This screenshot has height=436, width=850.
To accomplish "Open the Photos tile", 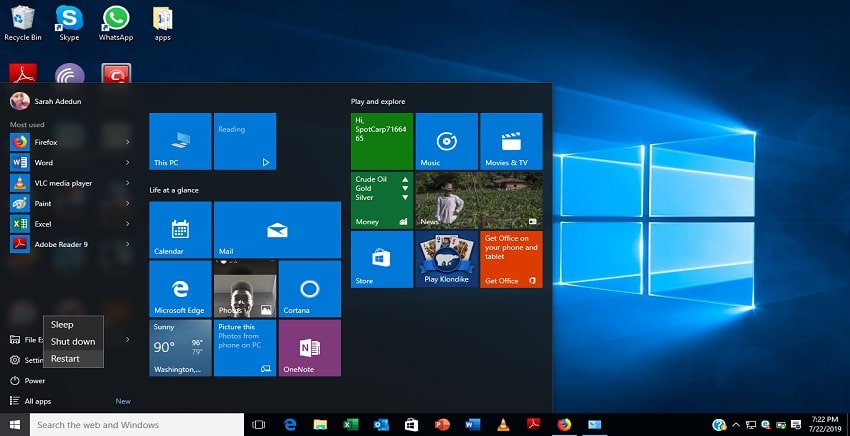I will tap(245, 288).
